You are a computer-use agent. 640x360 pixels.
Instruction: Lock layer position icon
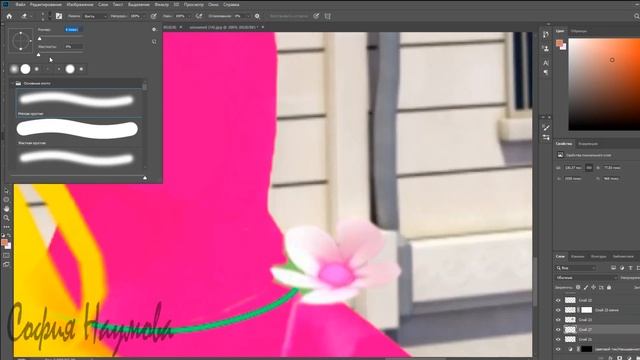(593, 287)
